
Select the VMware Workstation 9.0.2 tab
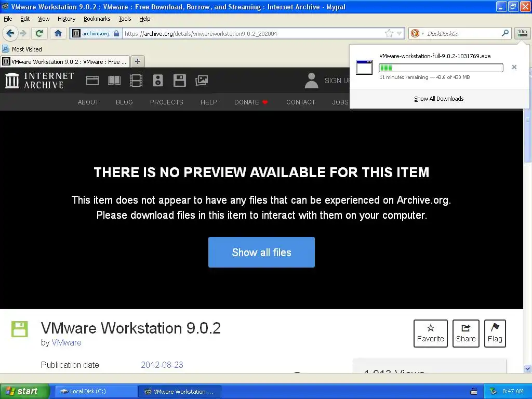(x=65, y=62)
